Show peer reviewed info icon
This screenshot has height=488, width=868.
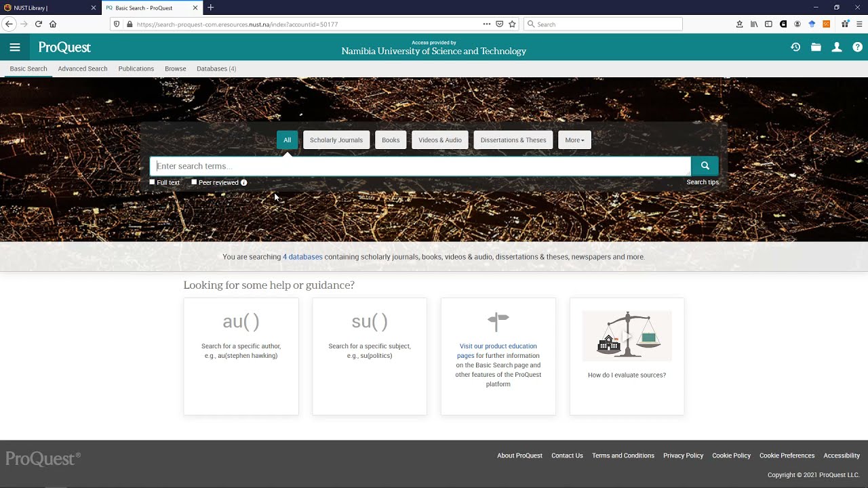pyautogui.click(x=244, y=182)
